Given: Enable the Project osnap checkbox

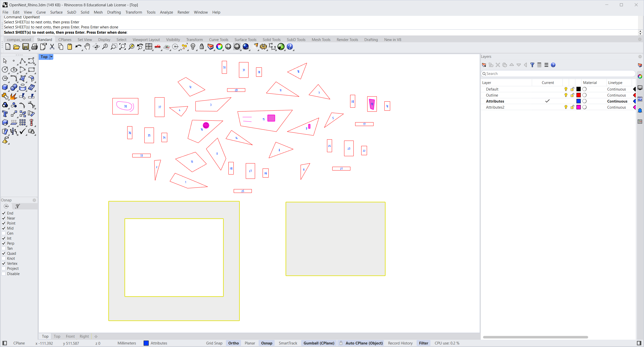Looking at the screenshot, I should tap(4, 269).
